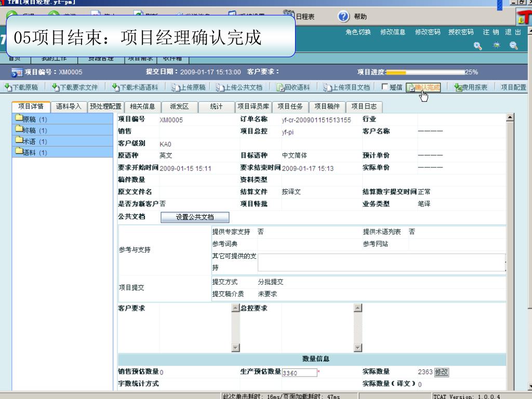
Task: Click 确认完成 to confirm project completion
Action: pos(423,87)
